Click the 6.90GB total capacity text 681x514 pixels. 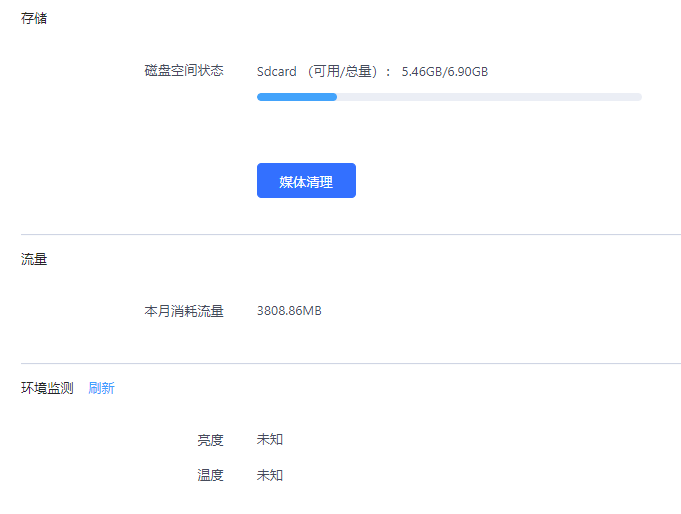coord(468,71)
